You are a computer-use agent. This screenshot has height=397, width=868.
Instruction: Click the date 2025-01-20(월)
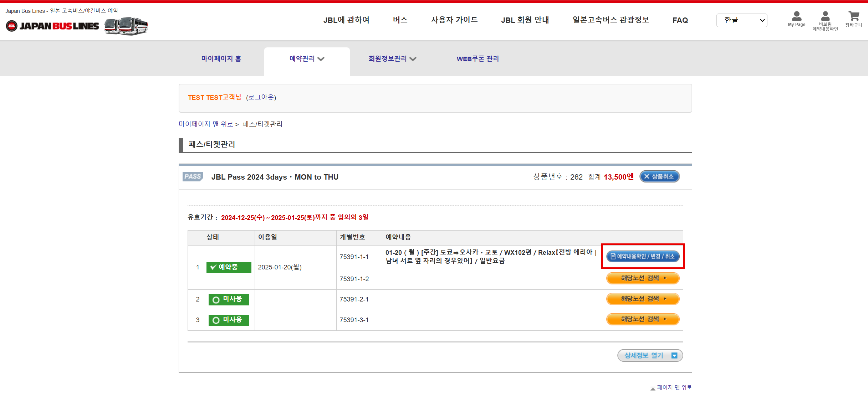[280, 267]
